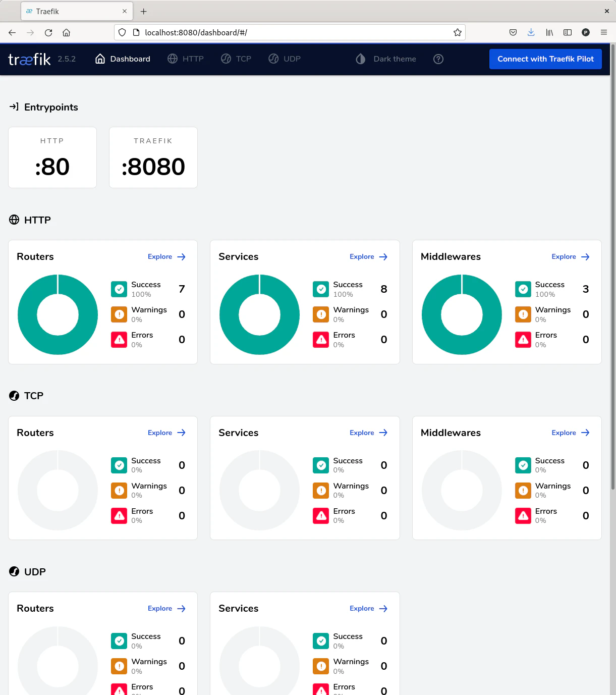Bookmark this page with the star icon
Screen dimensions: 616x695
click(x=457, y=32)
